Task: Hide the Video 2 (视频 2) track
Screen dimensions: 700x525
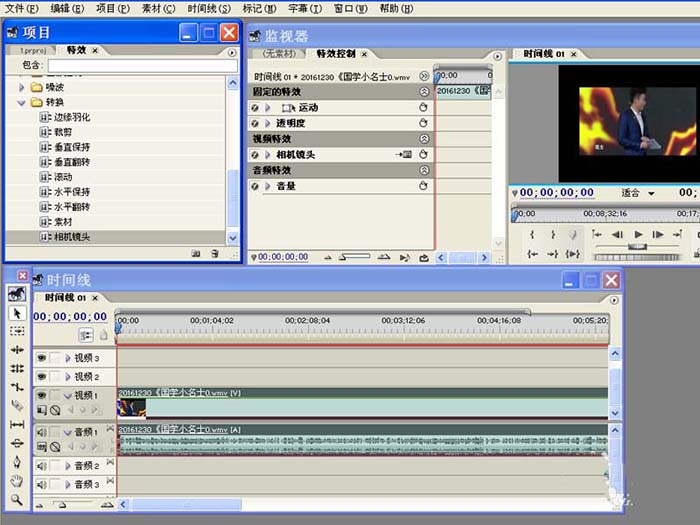Action: 41,377
